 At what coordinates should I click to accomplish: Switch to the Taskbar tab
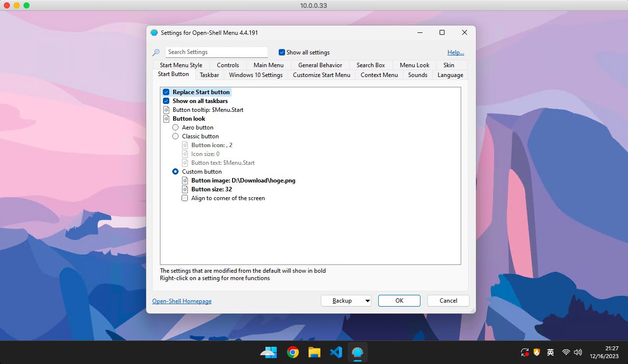click(x=209, y=75)
